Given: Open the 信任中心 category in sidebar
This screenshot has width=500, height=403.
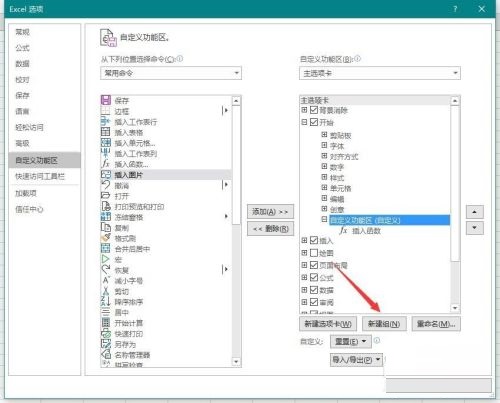Looking at the screenshot, I should click(x=44, y=209).
